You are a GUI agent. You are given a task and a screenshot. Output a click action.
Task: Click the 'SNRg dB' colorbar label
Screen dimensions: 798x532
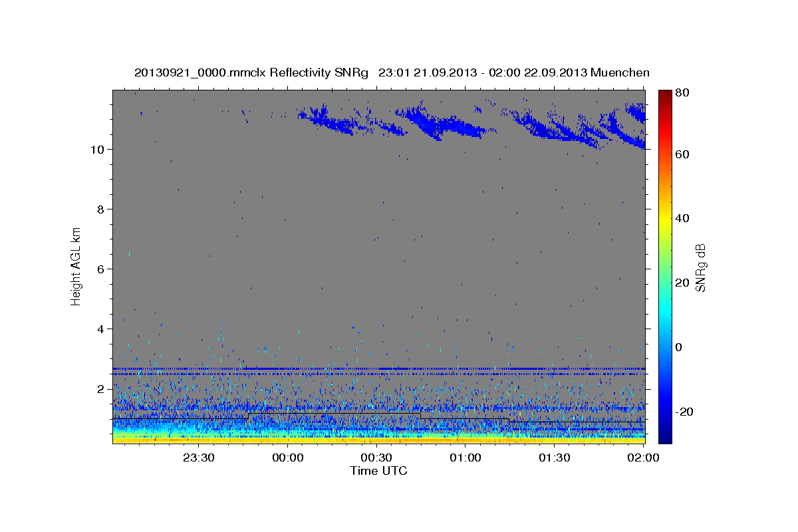(x=700, y=267)
